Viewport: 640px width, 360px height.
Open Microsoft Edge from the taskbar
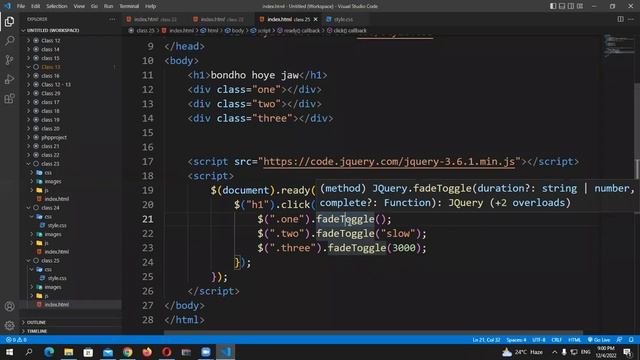point(49,352)
